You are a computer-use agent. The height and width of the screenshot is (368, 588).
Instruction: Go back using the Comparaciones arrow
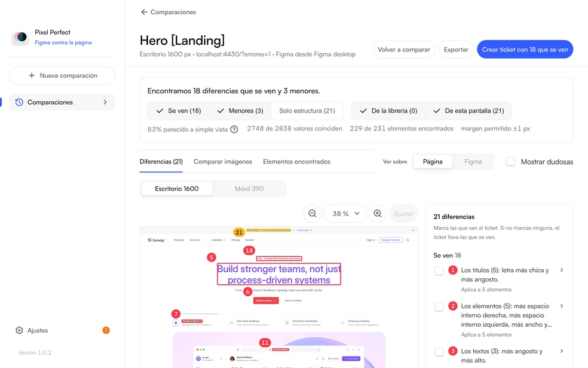(144, 12)
